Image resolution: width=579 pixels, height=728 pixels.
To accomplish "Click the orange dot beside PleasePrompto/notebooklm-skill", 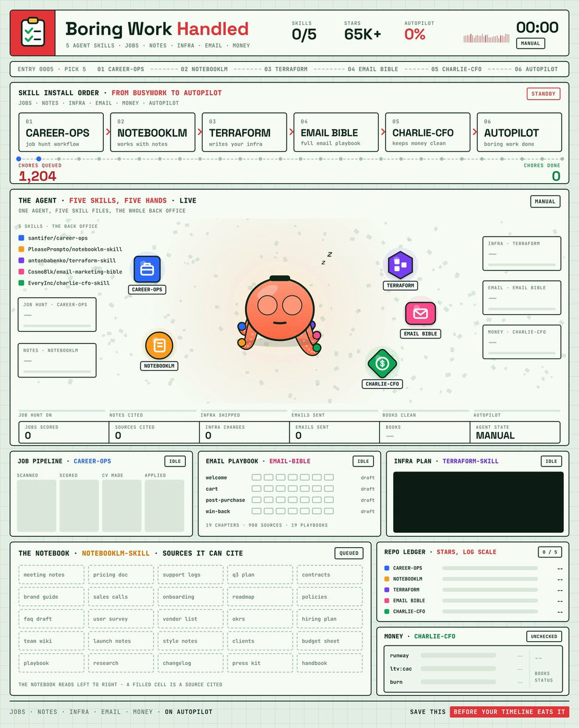I will point(21,249).
